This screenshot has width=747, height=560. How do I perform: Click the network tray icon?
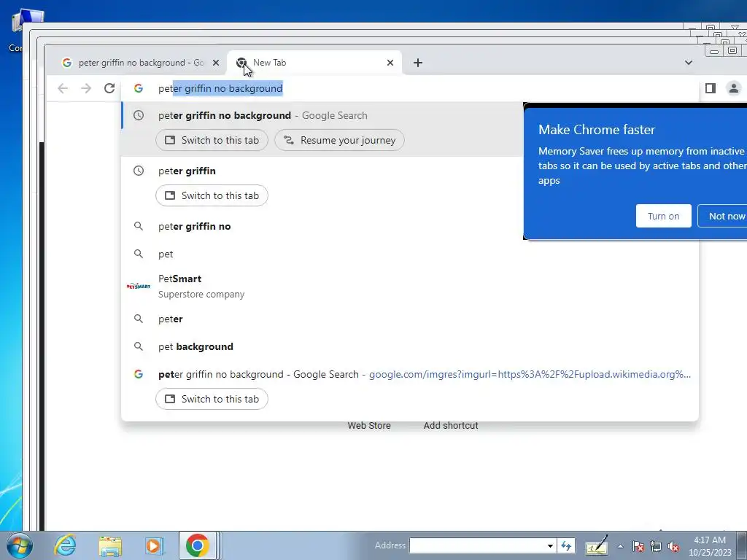pyautogui.click(x=656, y=546)
